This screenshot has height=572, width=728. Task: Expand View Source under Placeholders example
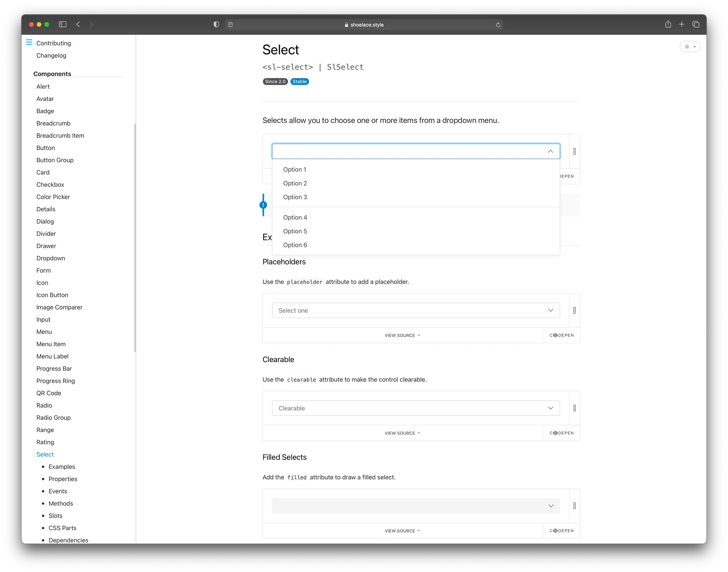pos(402,335)
